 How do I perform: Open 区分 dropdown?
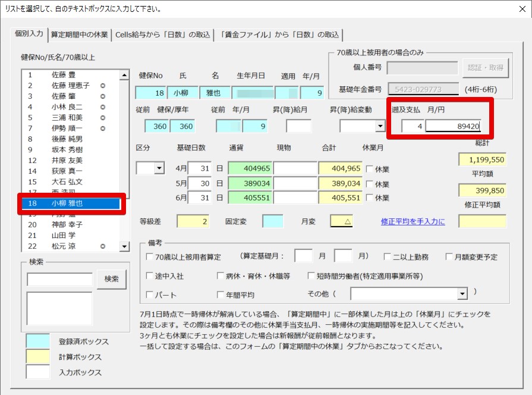pos(159,168)
